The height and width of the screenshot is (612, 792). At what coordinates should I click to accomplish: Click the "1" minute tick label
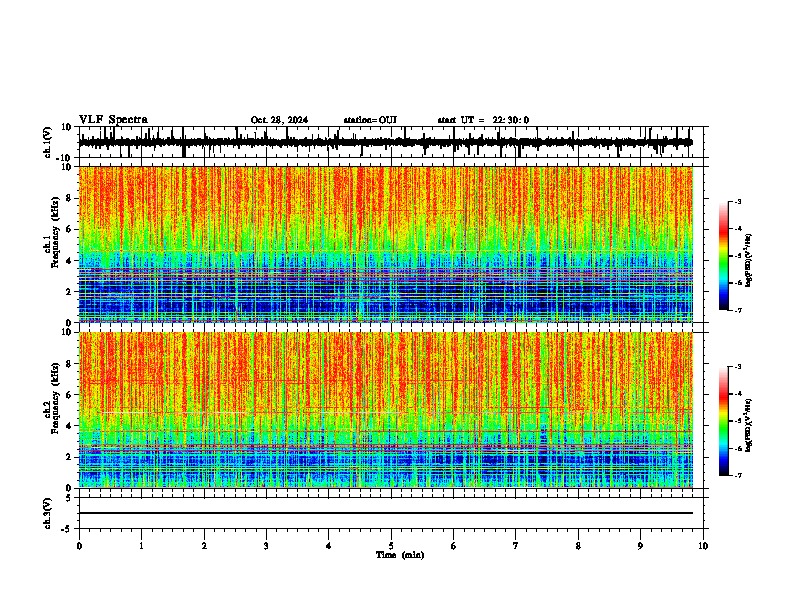(x=141, y=546)
